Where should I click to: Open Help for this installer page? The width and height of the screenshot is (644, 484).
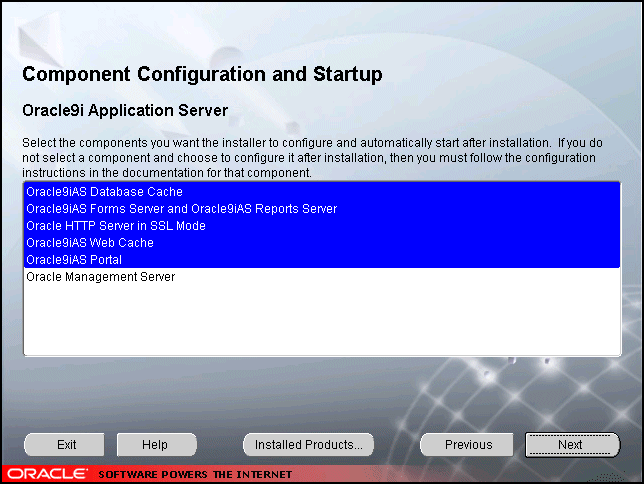pos(156,445)
